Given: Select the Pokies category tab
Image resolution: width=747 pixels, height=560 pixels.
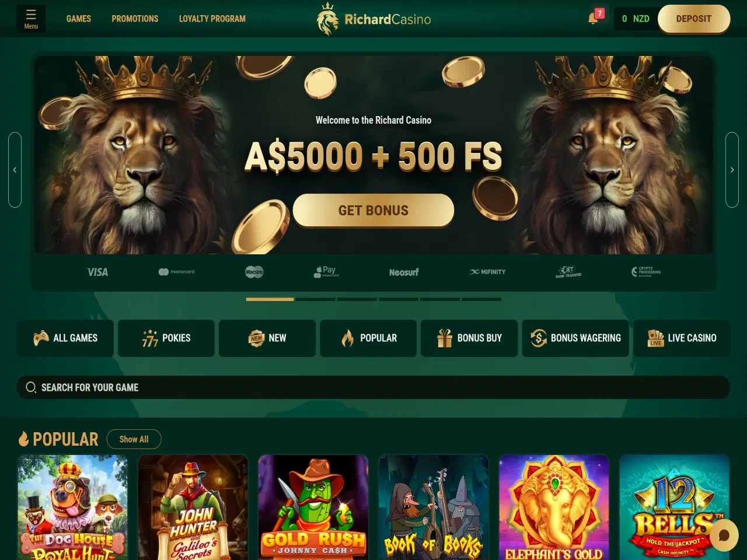Looking at the screenshot, I should [x=166, y=338].
